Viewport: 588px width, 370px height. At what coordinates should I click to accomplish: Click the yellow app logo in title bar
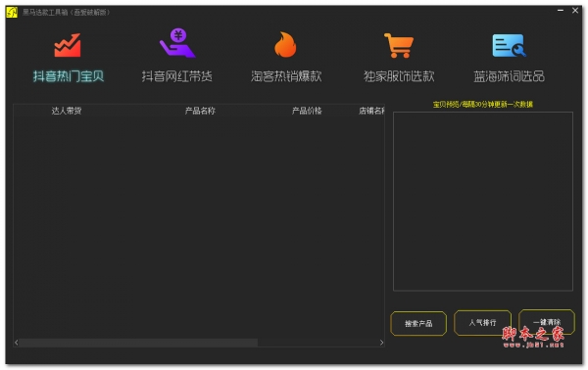pos(12,13)
